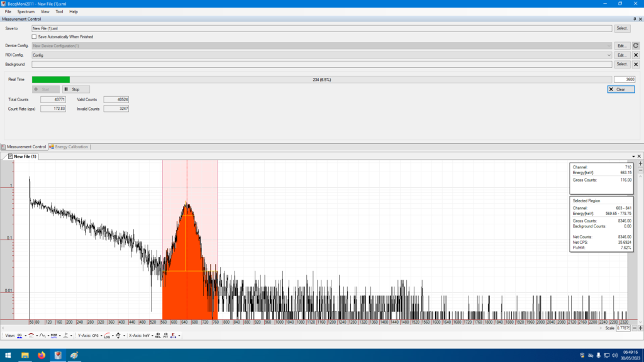Decrease horizontal scale with minus icon
Image resolution: width=644 pixels, height=362 pixels.
pyautogui.click(x=635, y=328)
